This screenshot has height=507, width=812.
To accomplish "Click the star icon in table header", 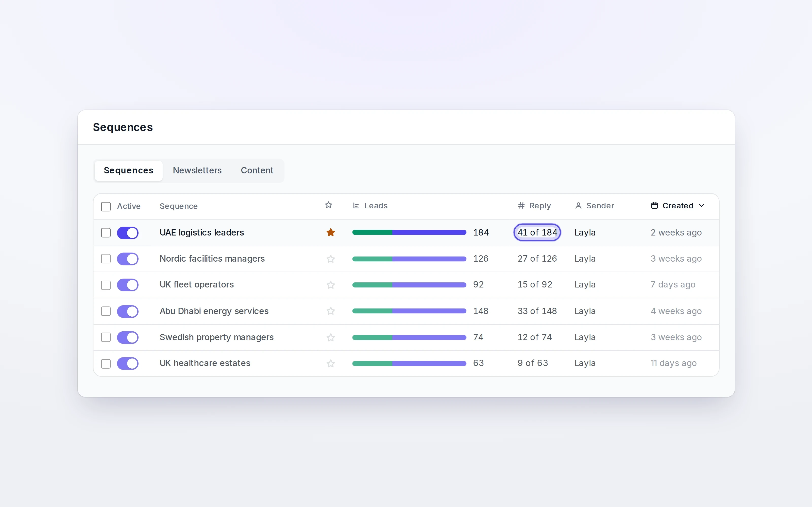I will coord(329,205).
